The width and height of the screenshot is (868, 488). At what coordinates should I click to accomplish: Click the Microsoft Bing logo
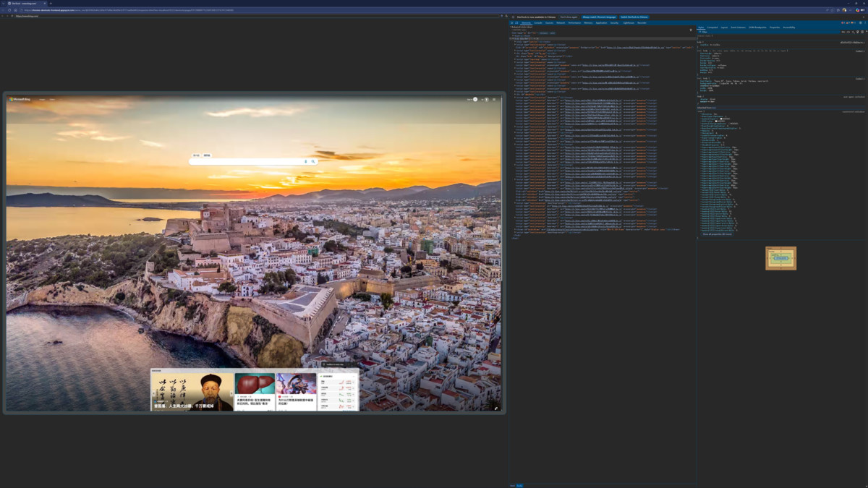tap(20, 99)
